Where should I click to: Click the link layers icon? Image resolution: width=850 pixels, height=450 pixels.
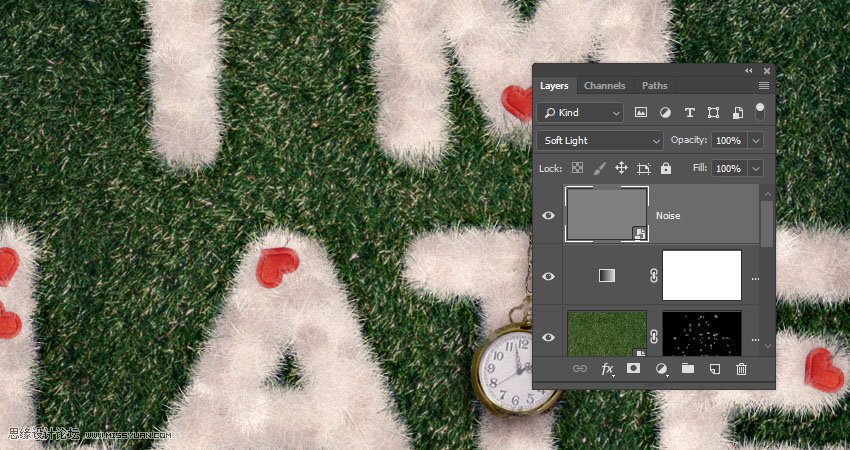(579, 369)
